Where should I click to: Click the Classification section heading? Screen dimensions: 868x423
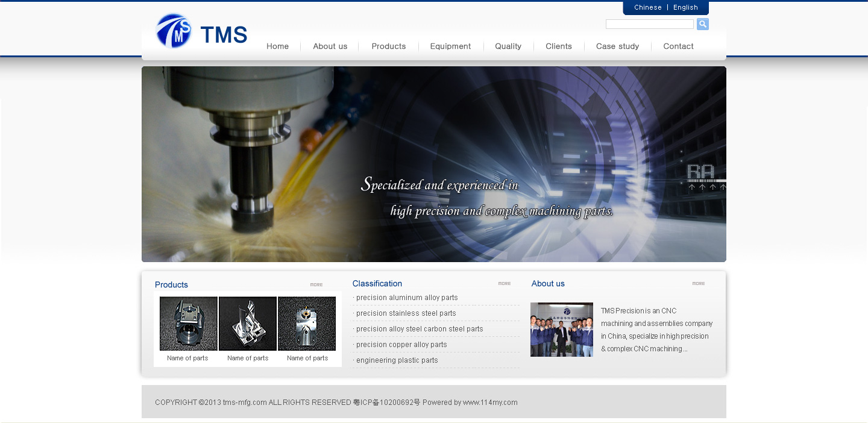(x=377, y=284)
